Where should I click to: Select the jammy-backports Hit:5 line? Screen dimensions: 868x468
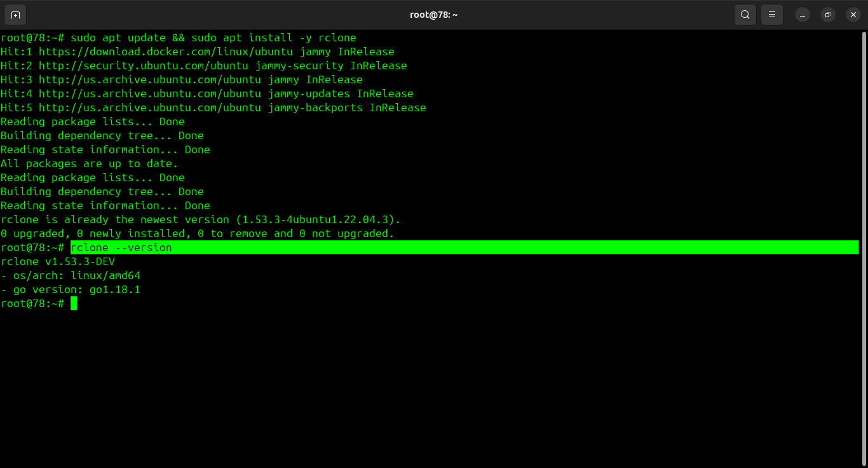[x=214, y=107]
